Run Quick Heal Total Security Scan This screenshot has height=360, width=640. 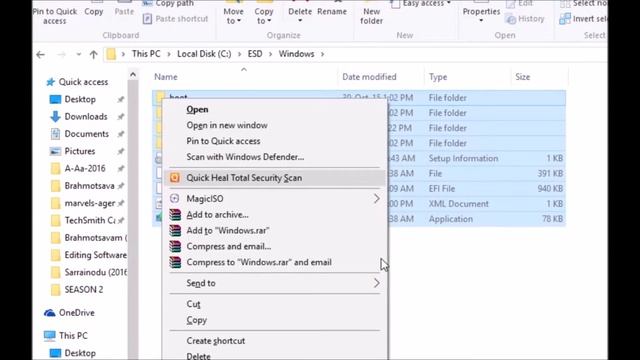274,178
